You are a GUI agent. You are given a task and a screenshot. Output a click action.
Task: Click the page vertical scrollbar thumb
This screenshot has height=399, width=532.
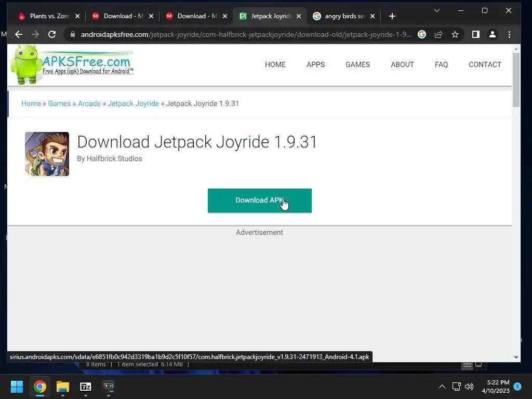point(516,79)
